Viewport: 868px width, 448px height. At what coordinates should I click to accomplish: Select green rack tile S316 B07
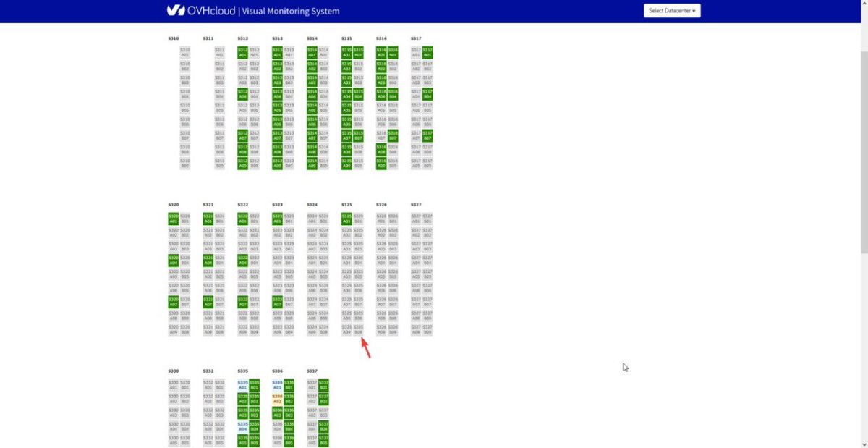(393, 135)
